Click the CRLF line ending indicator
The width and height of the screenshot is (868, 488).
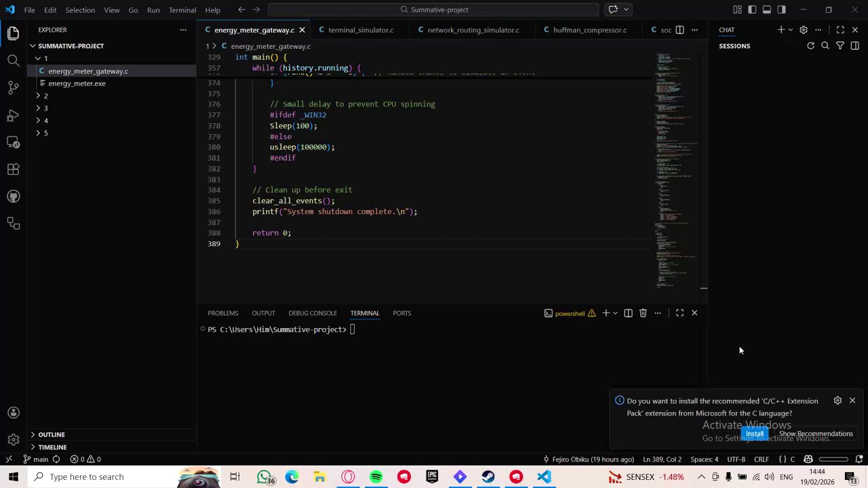[761, 460]
